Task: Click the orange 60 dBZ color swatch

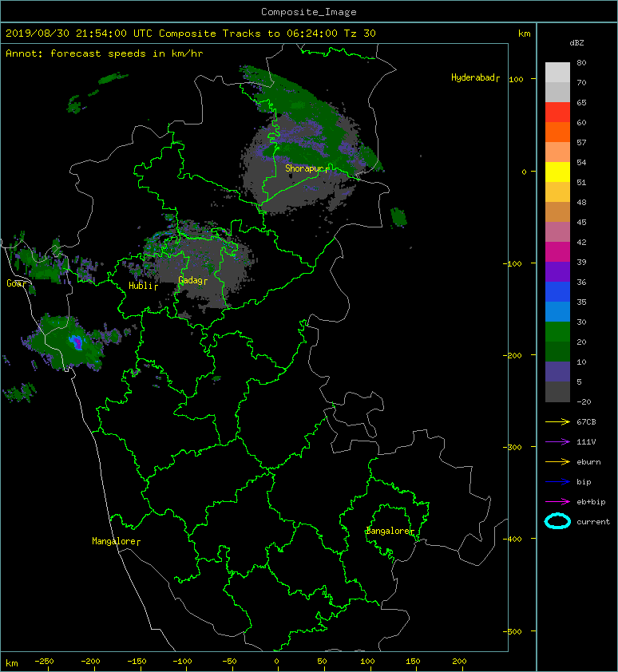Action: 557,132
